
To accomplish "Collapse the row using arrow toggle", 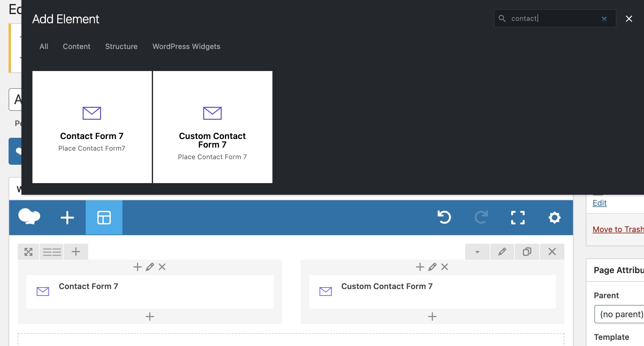I will coord(477,252).
